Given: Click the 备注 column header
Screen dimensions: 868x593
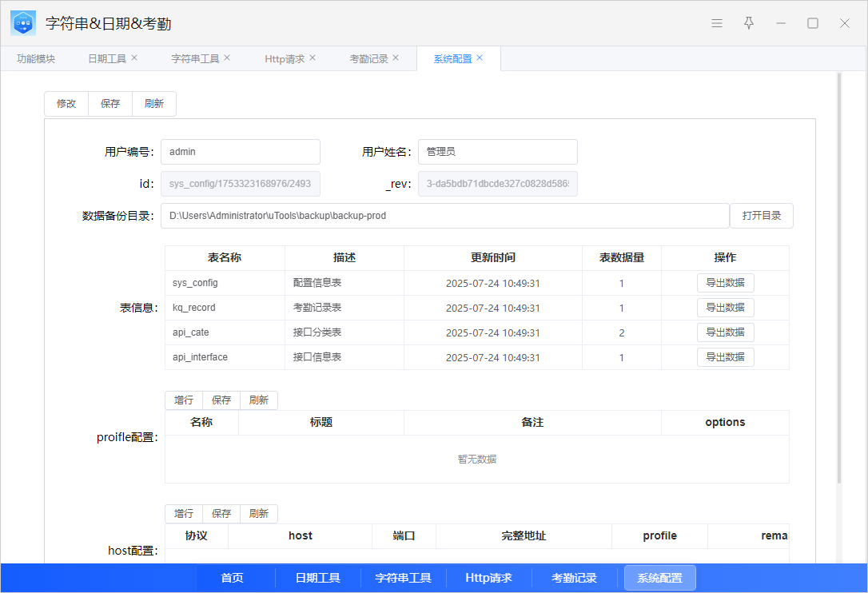Looking at the screenshot, I should point(532,423).
